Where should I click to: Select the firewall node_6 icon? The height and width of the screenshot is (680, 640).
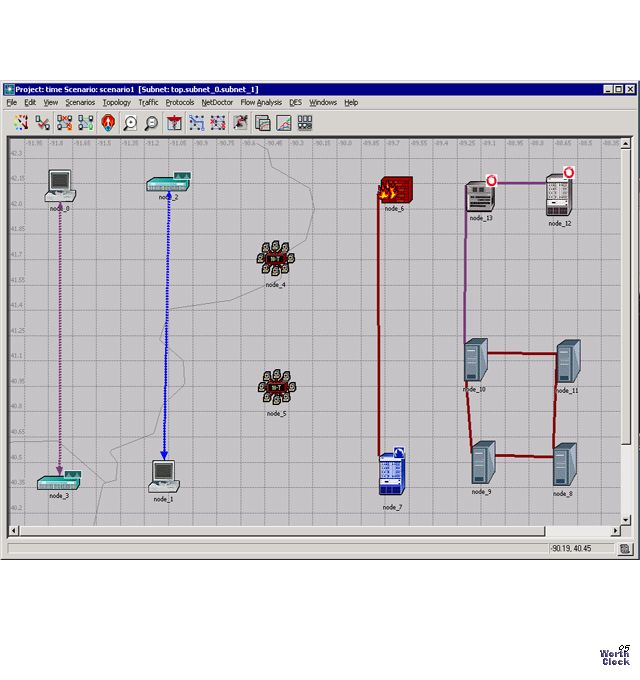point(391,190)
